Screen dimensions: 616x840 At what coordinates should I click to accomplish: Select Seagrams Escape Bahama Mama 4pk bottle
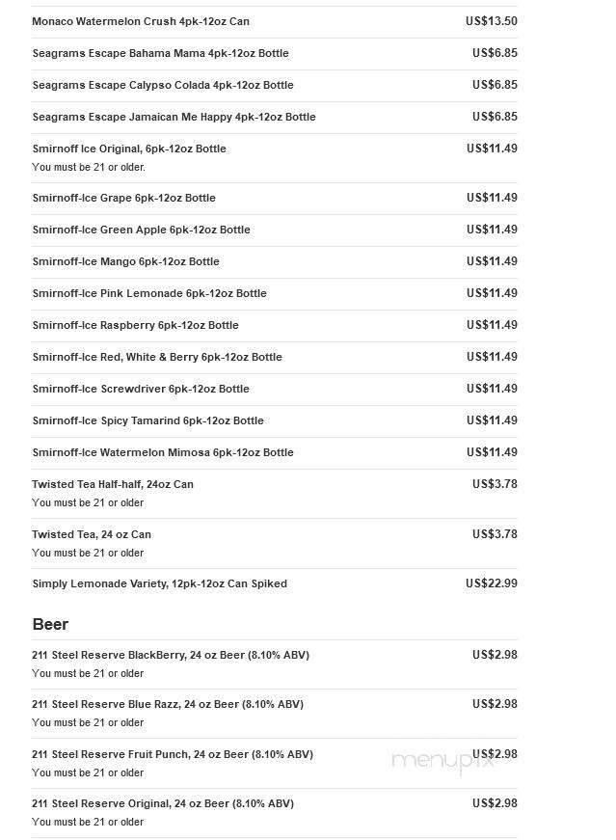[160, 53]
